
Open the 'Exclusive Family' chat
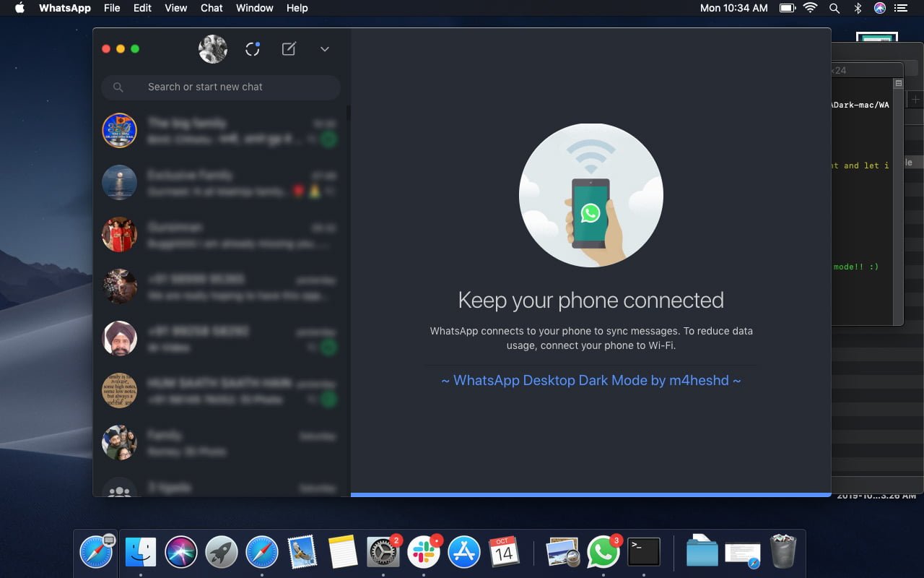coord(221,183)
